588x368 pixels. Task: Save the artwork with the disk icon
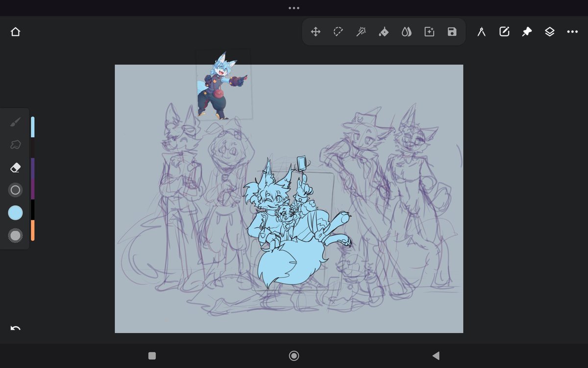451,31
